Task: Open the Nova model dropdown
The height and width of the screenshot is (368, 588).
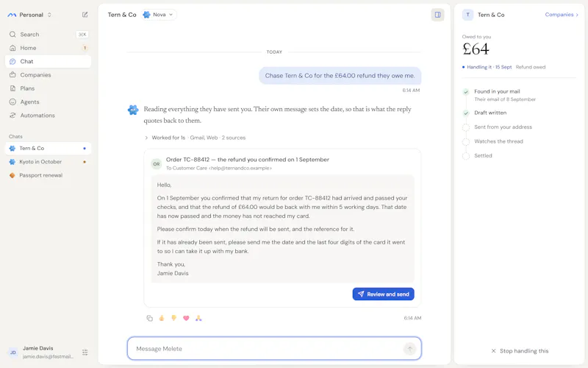Action: pyautogui.click(x=159, y=15)
